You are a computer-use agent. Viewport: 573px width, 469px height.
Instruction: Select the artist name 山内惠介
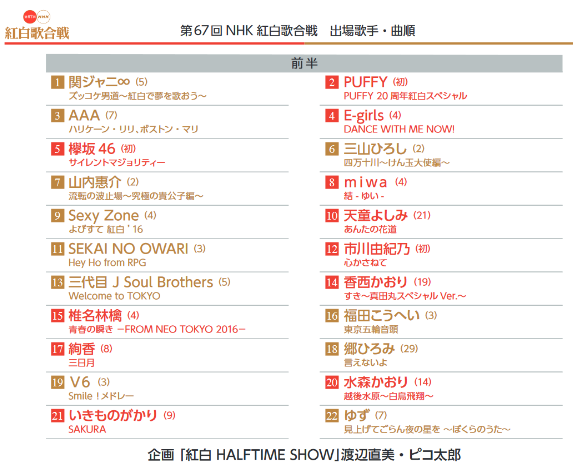[x=95, y=182]
